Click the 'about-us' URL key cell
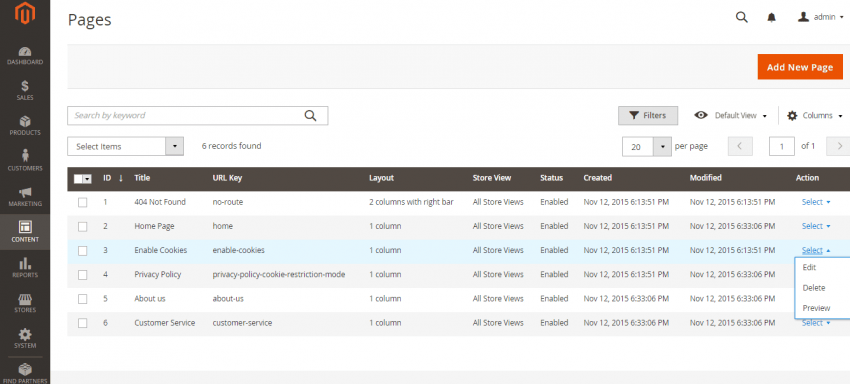 [227, 298]
